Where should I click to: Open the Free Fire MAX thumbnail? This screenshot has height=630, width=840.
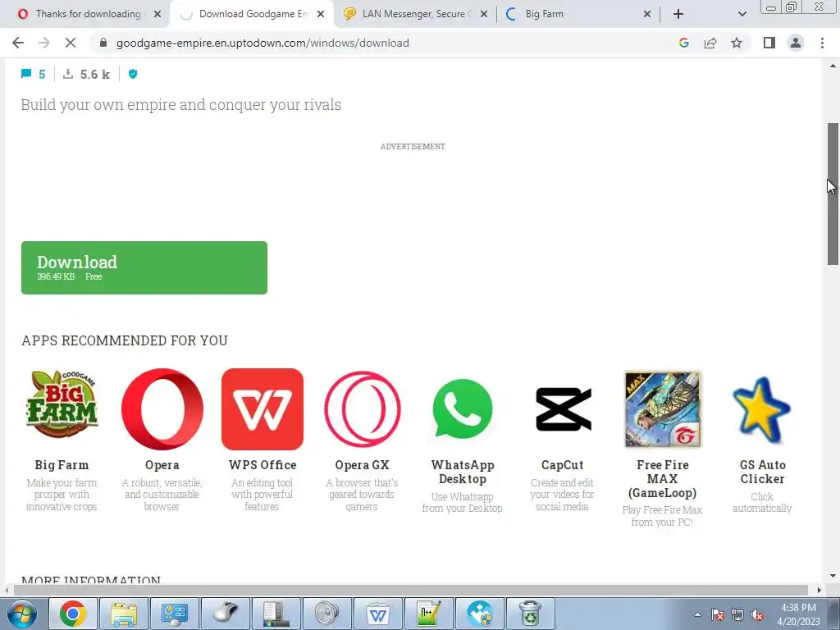pyautogui.click(x=663, y=409)
